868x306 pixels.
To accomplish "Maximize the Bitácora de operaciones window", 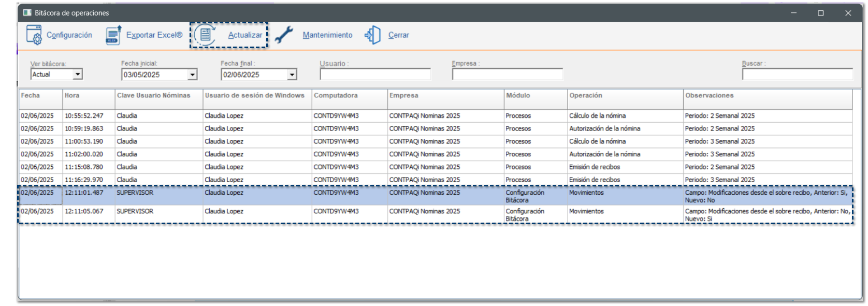I will (820, 13).
